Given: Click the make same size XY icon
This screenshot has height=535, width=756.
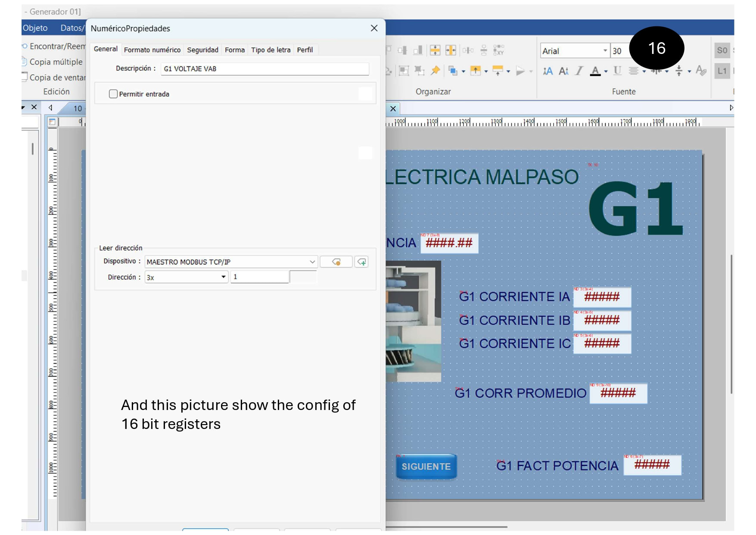Looking at the screenshot, I should pyautogui.click(x=498, y=50).
